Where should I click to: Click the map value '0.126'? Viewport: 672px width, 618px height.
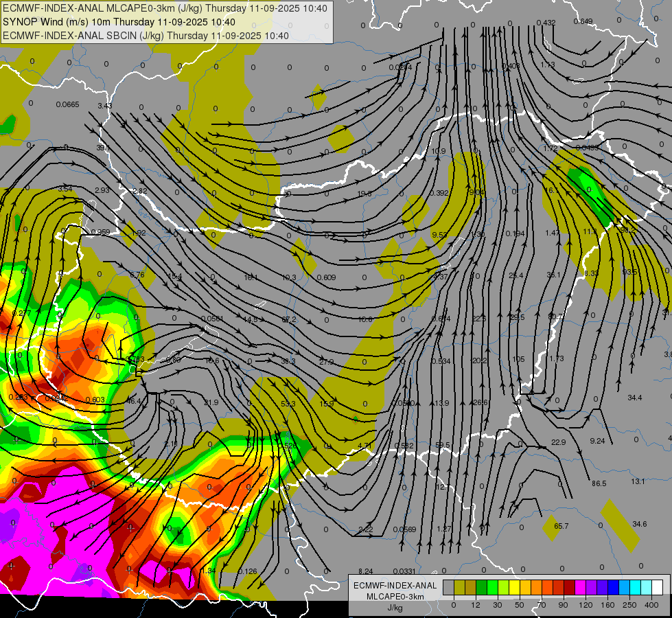coord(247,572)
